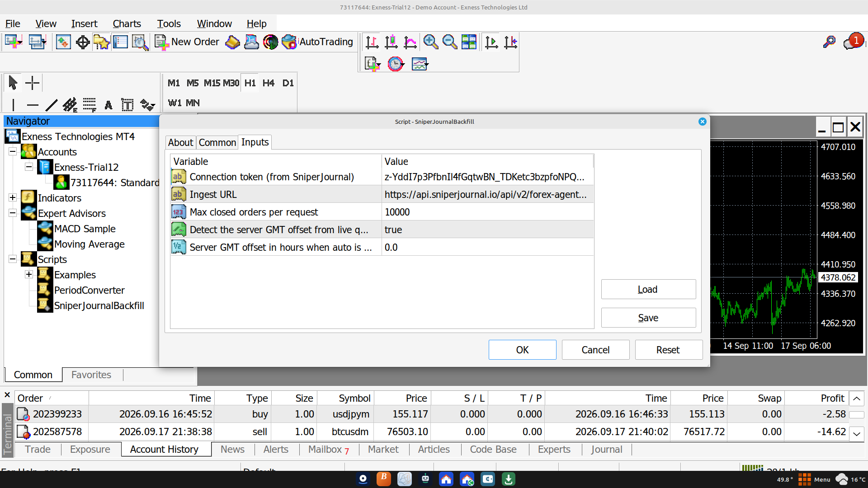Toggle the Terminal window icon
The height and width of the screenshot is (488, 868).
120,42
